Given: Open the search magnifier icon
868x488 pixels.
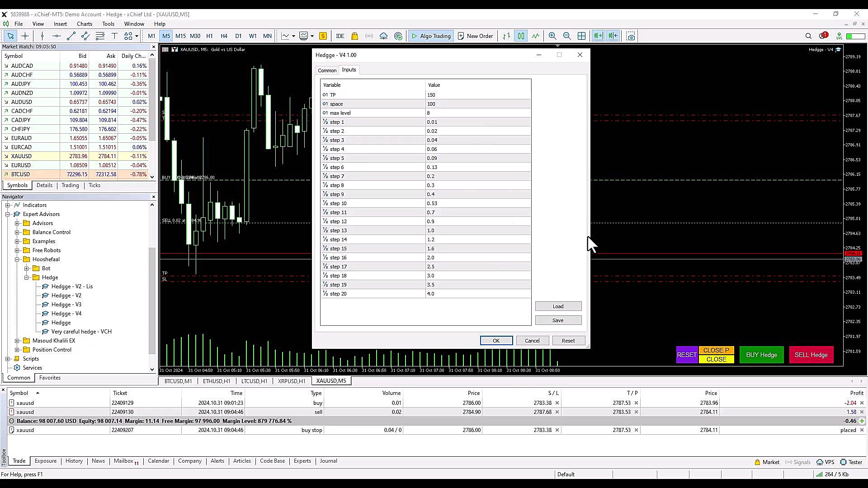Looking at the screenshot, I should click(808, 36).
